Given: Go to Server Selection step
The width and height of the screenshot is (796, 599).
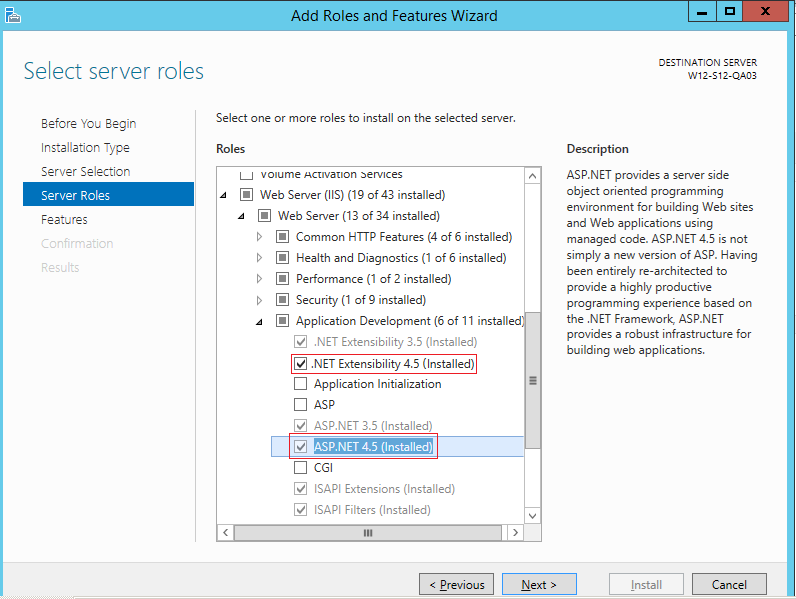Looking at the screenshot, I should pos(85,172).
